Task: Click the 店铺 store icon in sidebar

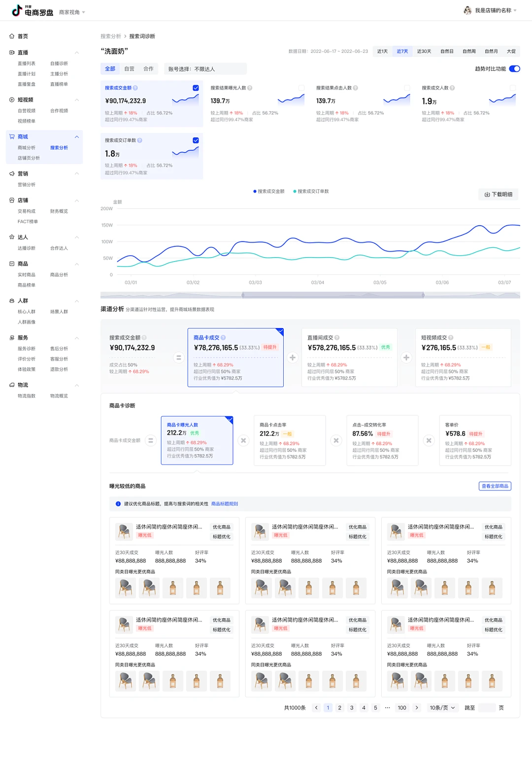Action: [12, 200]
